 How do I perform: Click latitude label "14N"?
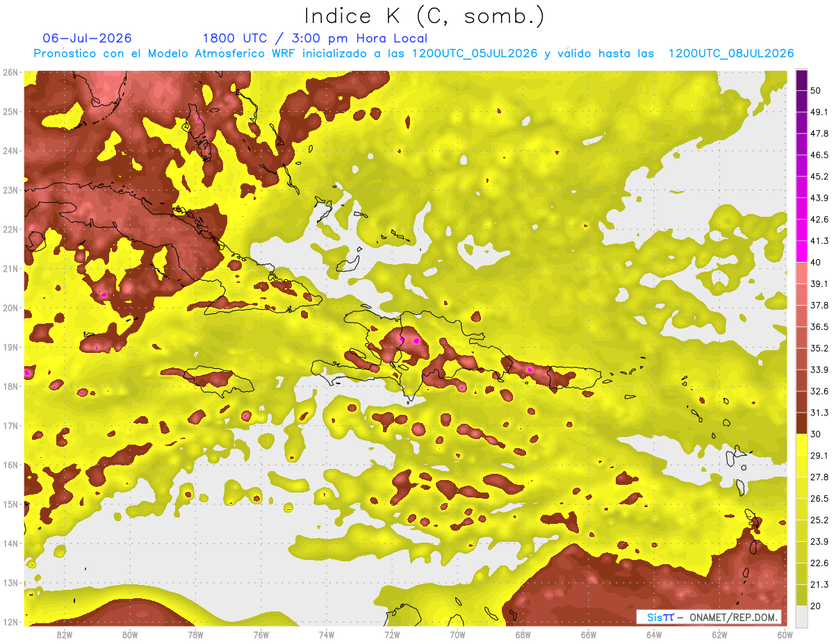tap(10, 543)
